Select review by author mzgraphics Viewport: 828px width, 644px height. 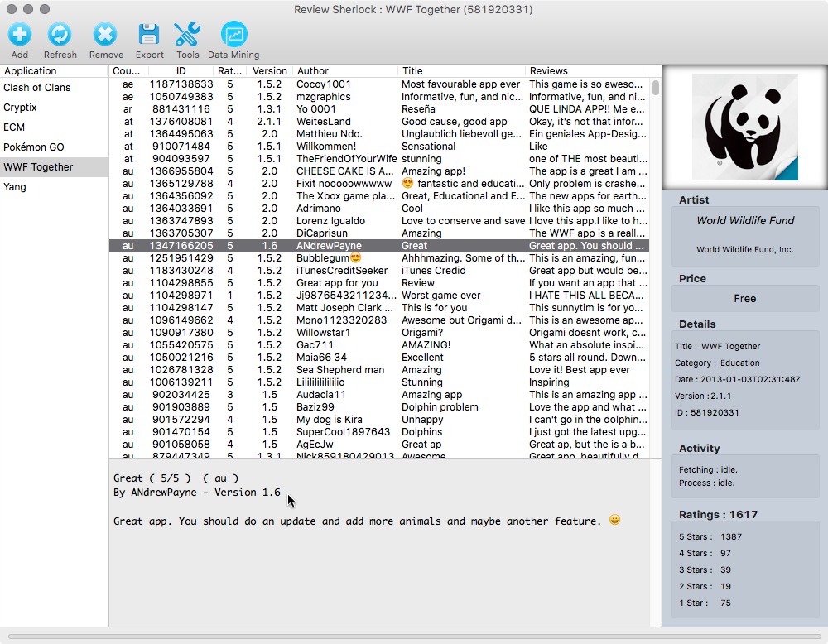pos(379,97)
